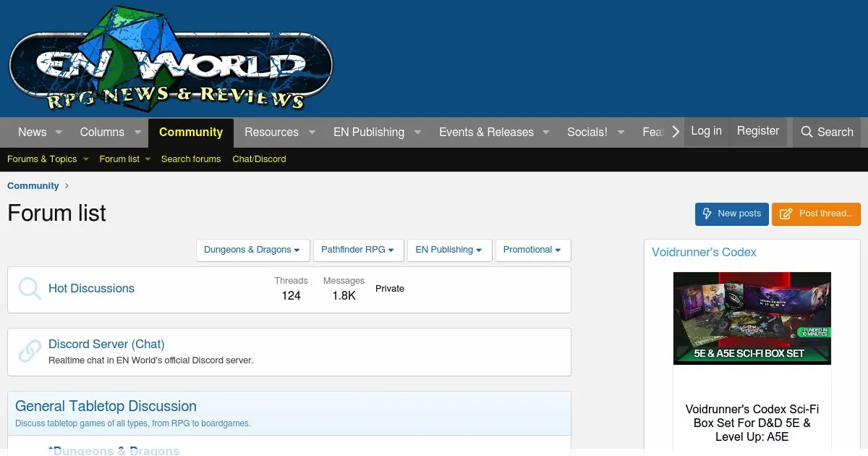Click the Search forums link
This screenshot has height=456, width=868.
191,159
